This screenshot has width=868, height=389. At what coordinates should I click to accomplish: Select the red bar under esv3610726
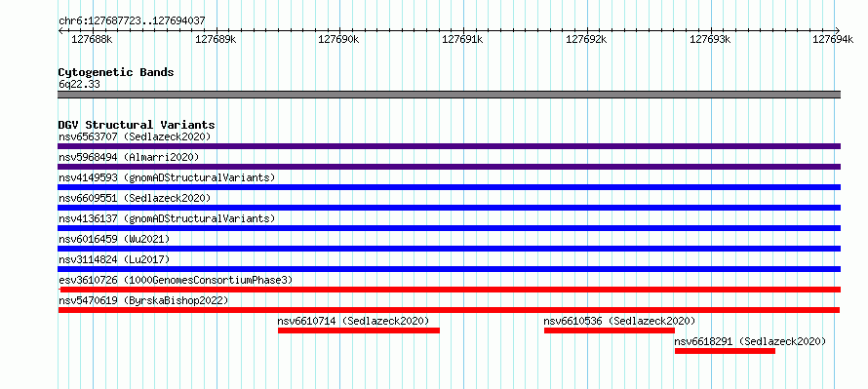tap(450, 290)
